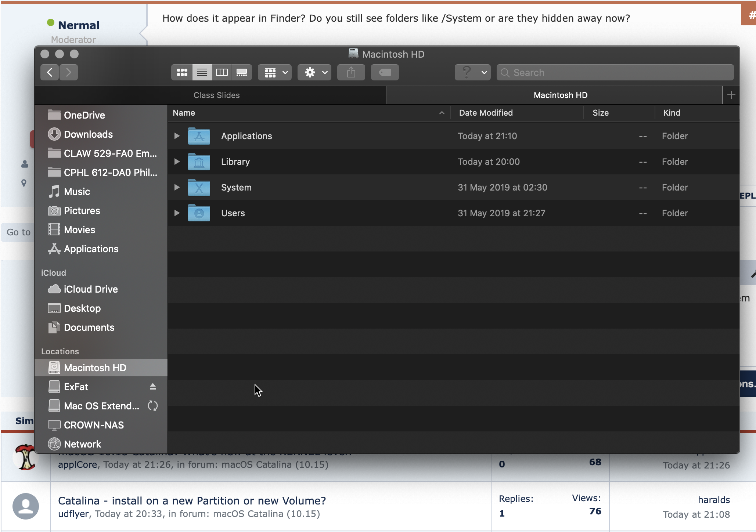Sort by Date Modified column header

(517, 113)
